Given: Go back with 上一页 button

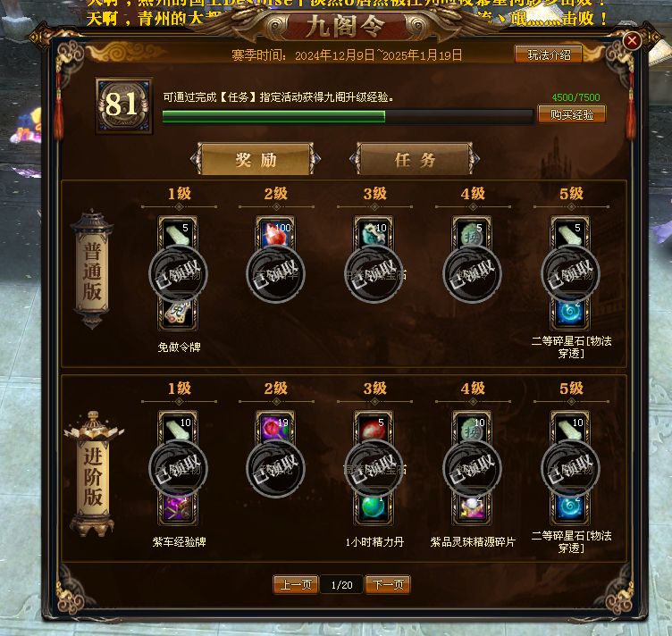Looking at the screenshot, I should [296, 584].
